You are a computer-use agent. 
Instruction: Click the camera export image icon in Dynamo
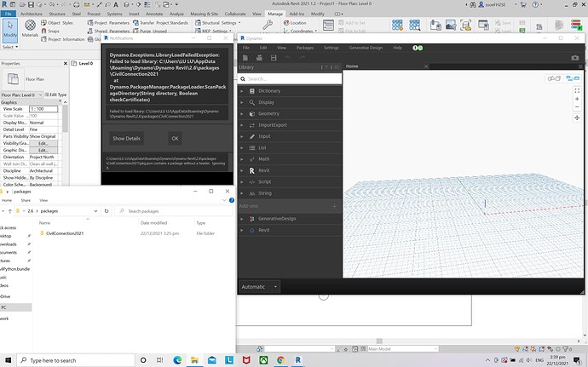(575, 58)
